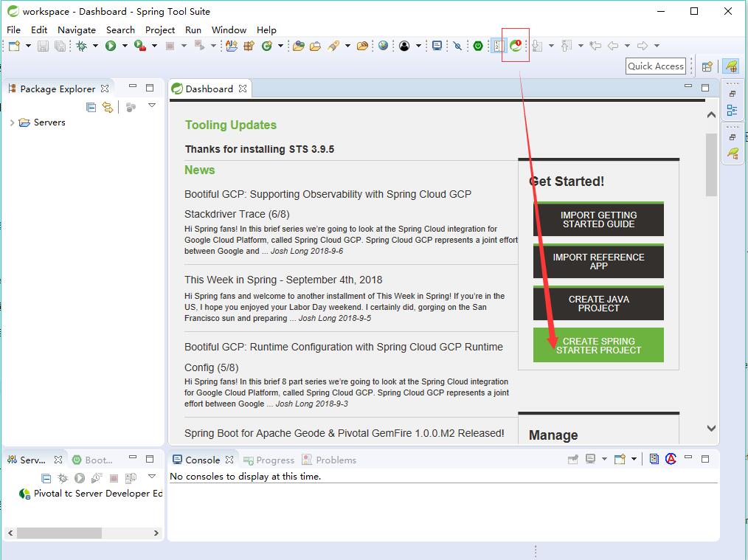The width and height of the screenshot is (748, 560).
Task: Click the Debug bug icon in toolbar
Action: coord(81,46)
